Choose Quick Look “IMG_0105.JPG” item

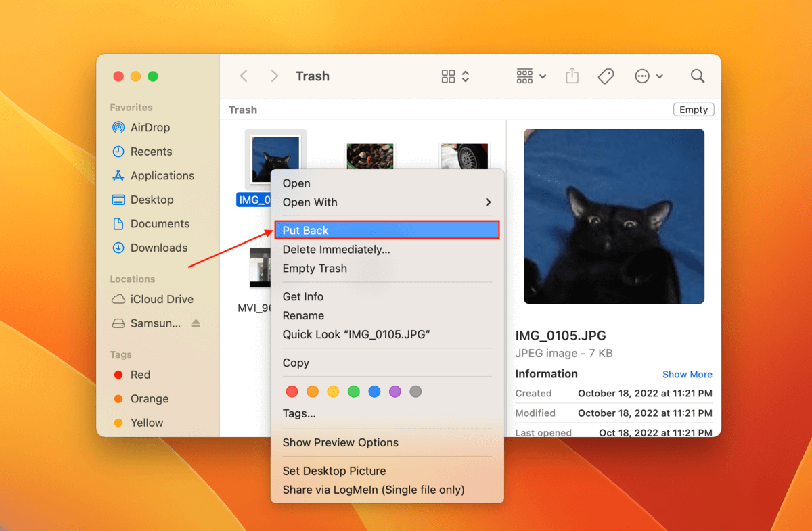point(387,335)
